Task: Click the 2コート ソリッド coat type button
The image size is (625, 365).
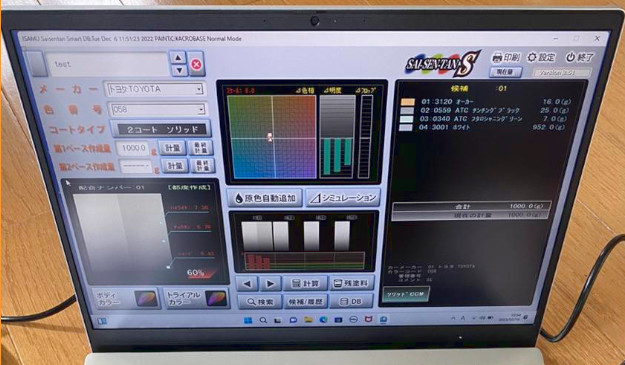Action: coord(161,129)
